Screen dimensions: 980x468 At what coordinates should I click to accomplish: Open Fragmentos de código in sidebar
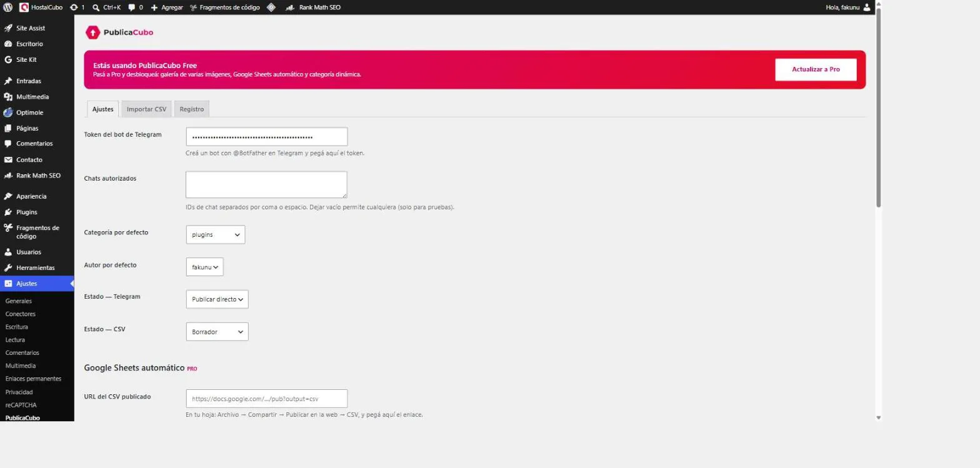pyautogui.click(x=37, y=232)
